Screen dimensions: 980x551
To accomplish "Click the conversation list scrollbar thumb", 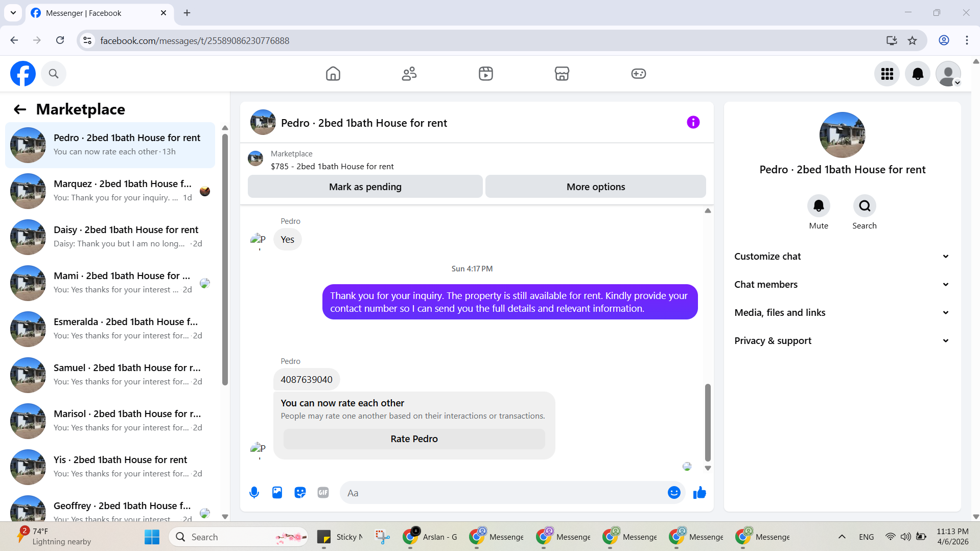I will [x=225, y=260].
